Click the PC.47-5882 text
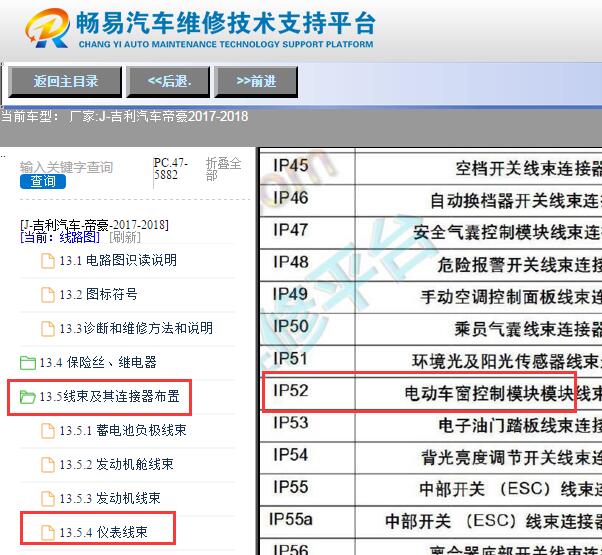Screen dimensions: 602x555 pyautogui.click(x=170, y=169)
